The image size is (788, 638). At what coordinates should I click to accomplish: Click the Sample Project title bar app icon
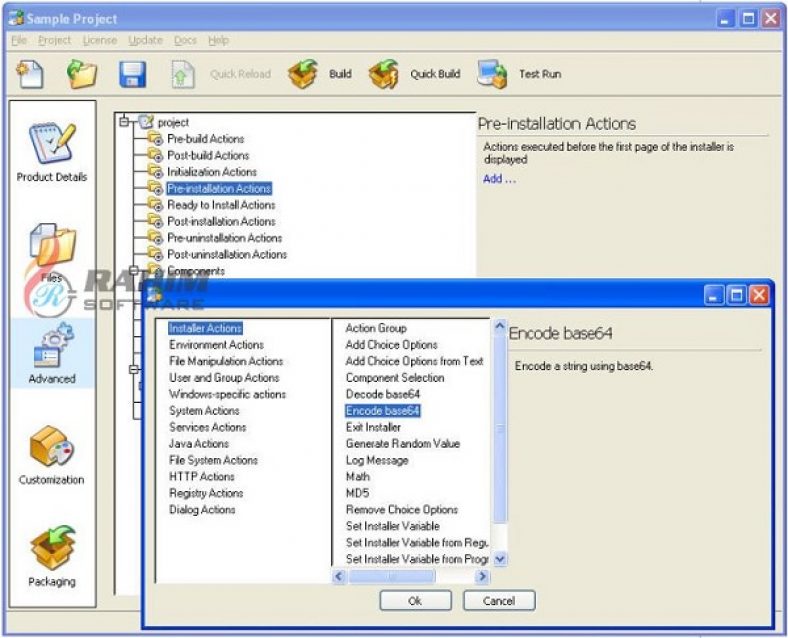coord(17,18)
